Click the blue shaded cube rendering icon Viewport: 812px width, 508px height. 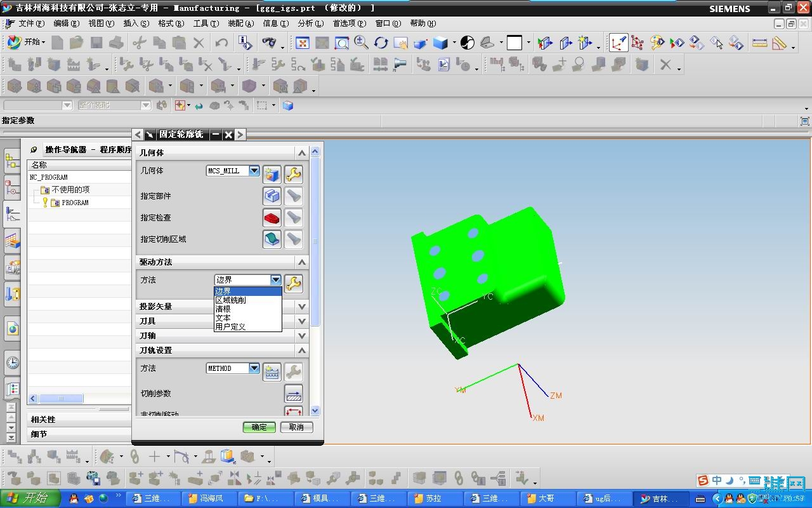tap(440, 43)
